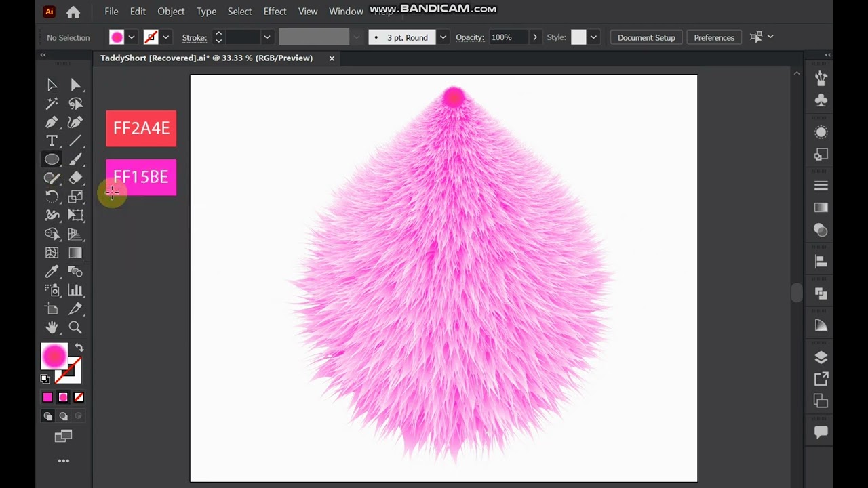Open the arrange documents dropdown arrow
This screenshot has width=868, height=488.
[770, 37]
